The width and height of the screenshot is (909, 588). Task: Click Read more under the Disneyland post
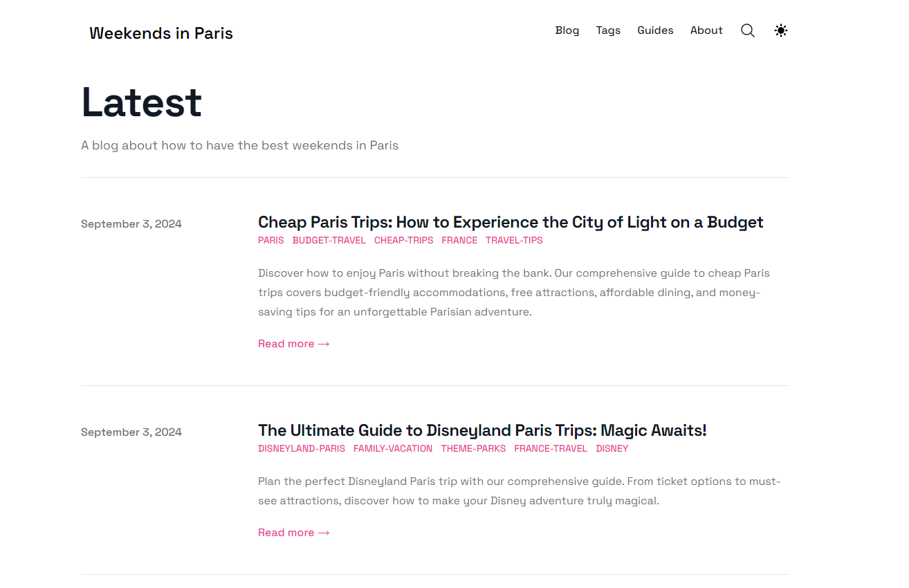293,532
